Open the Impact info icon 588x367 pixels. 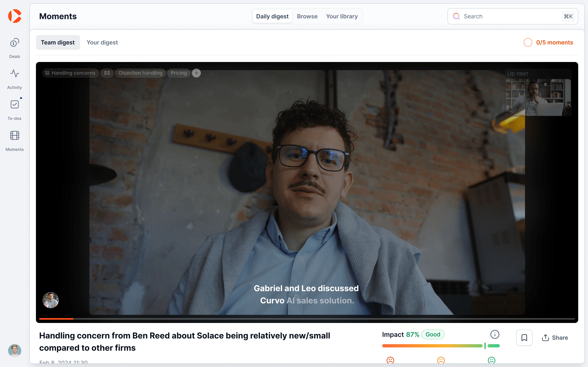coord(494,334)
